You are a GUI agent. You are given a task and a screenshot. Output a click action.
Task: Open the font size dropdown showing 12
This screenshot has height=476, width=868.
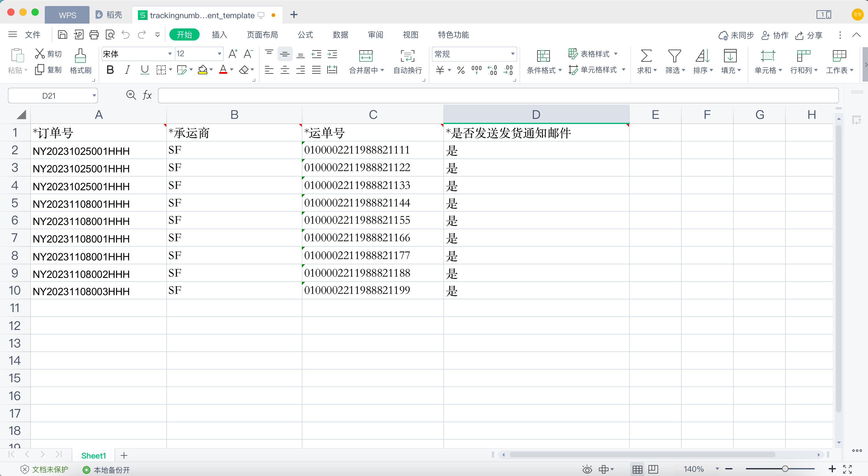(x=219, y=54)
